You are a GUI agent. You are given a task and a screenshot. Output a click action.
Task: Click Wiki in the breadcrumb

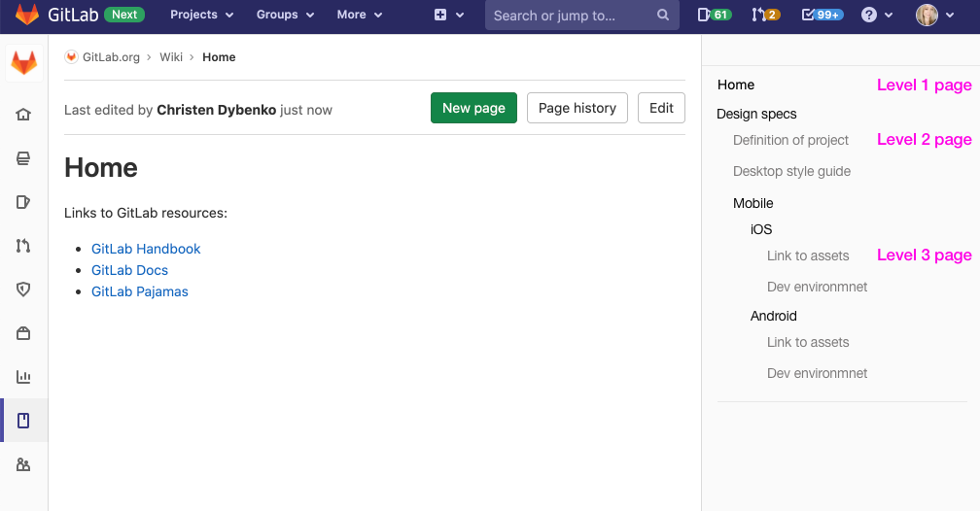171,57
